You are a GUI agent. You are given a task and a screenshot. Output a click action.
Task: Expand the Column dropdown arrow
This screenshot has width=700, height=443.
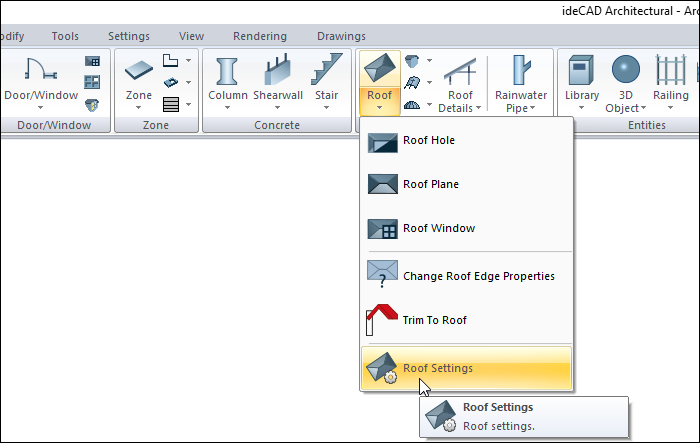(x=227, y=108)
